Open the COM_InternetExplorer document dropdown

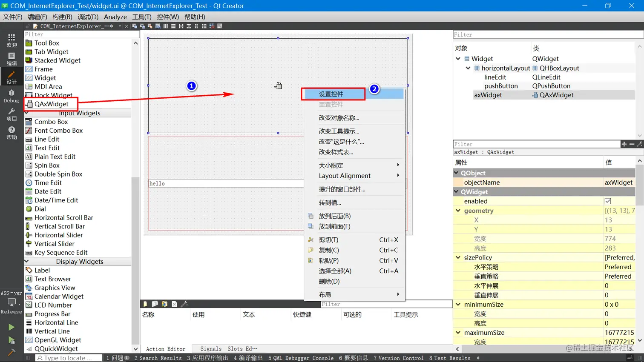(120, 26)
